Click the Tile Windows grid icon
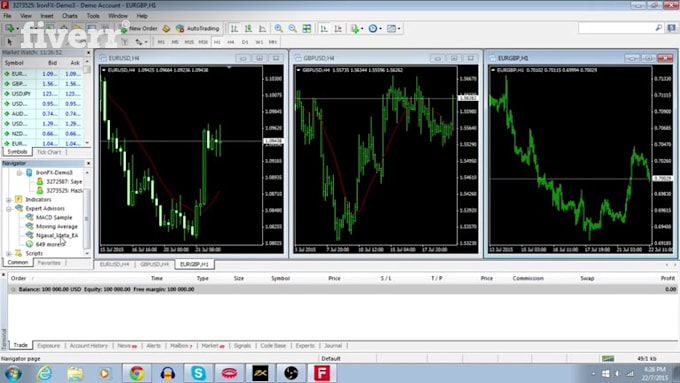The height and width of the screenshot is (383, 680). (x=307, y=29)
